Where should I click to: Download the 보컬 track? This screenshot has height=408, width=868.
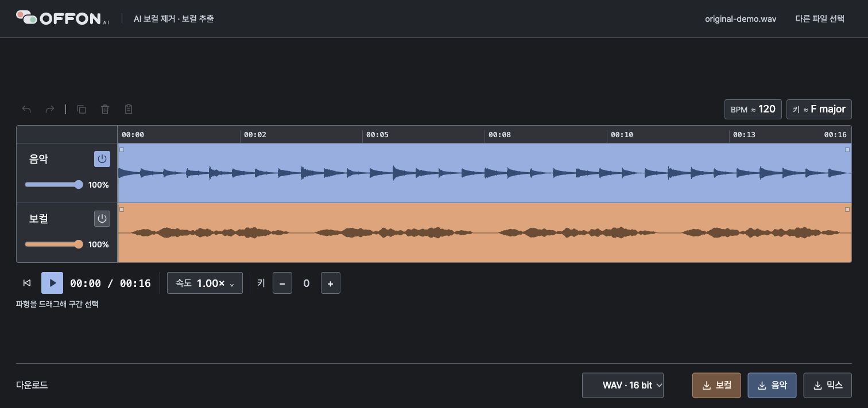[716, 385]
